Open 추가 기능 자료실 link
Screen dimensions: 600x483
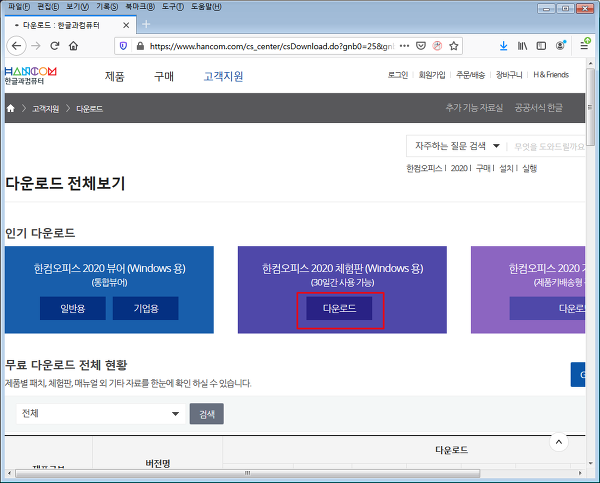click(474, 108)
